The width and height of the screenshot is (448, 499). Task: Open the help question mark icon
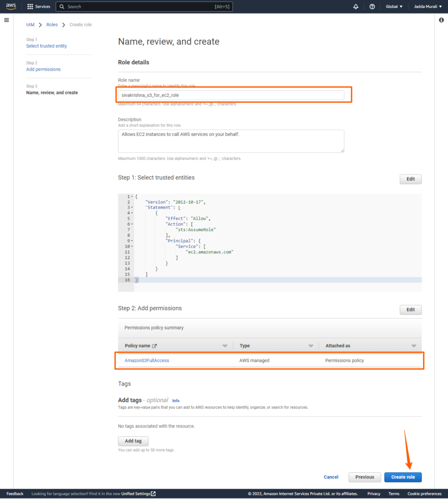372,7
